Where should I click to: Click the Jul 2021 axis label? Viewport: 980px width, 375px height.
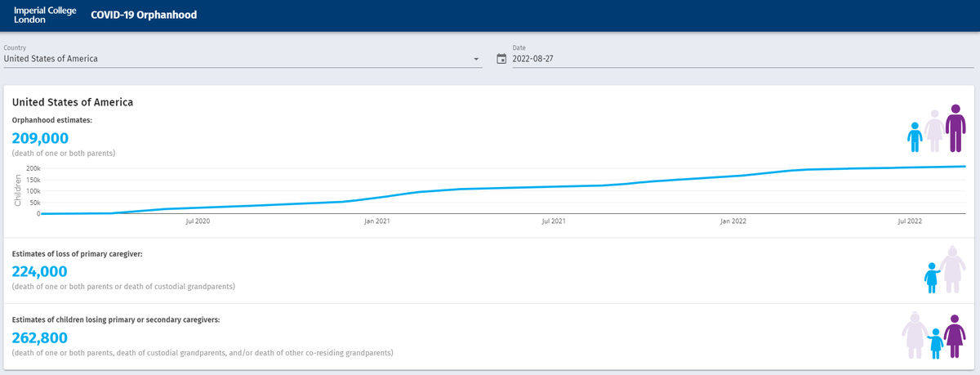click(x=553, y=221)
